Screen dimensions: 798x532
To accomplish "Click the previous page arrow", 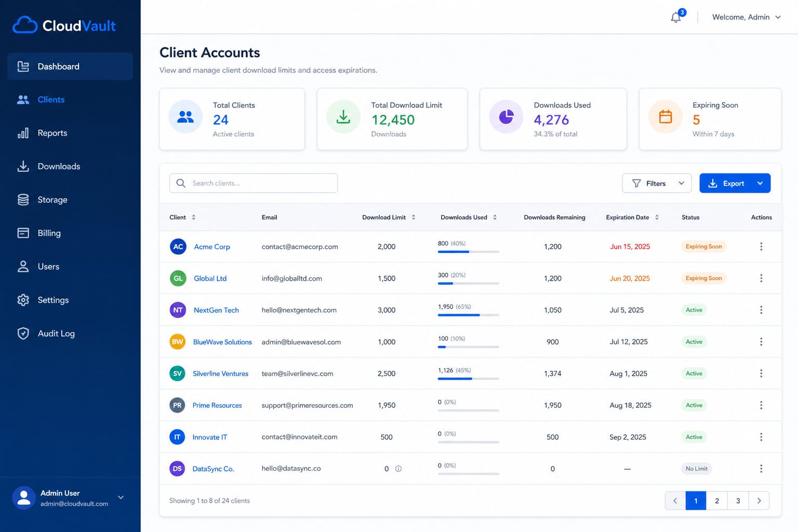I will [x=675, y=501].
